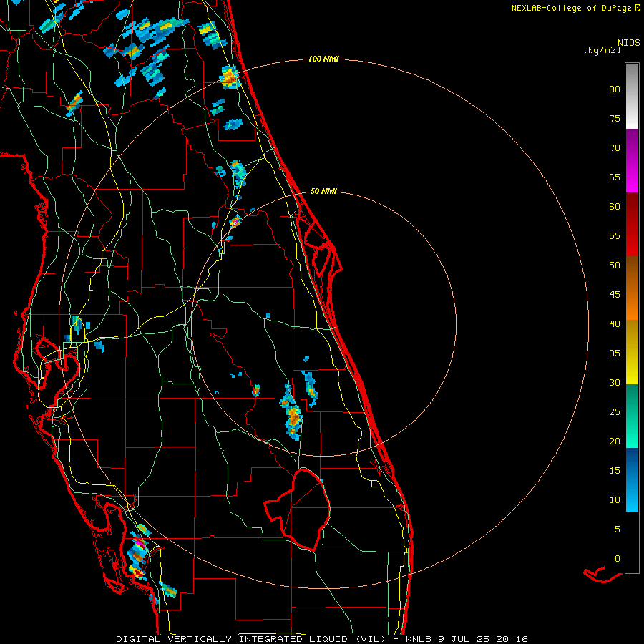This screenshot has height=644, width=644.
Task: Select the 65 value on the color scale
Action: (x=615, y=177)
